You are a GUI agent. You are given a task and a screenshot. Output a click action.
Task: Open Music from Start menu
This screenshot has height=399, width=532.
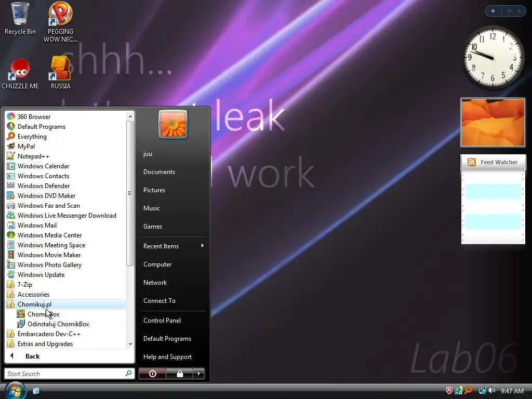[173, 208]
